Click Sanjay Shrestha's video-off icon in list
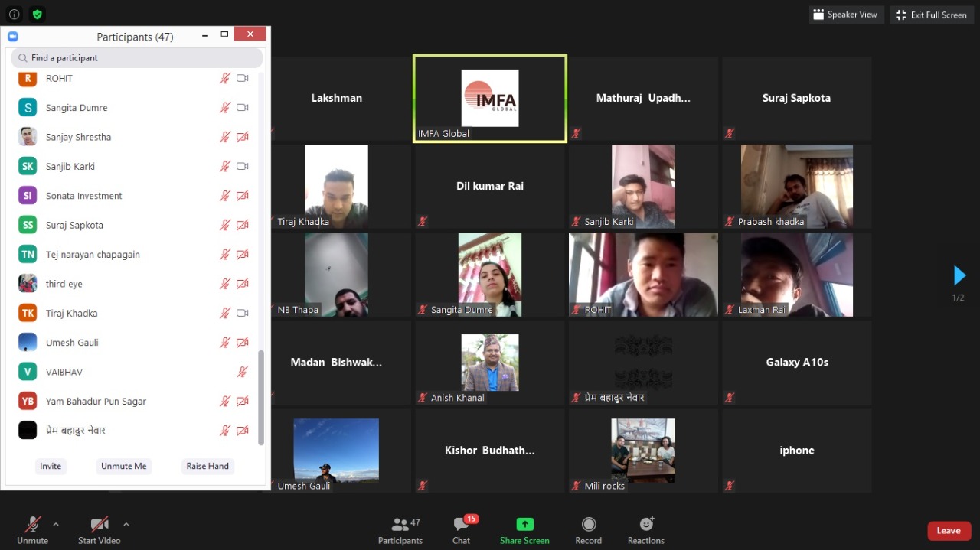 pyautogui.click(x=243, y=137)
